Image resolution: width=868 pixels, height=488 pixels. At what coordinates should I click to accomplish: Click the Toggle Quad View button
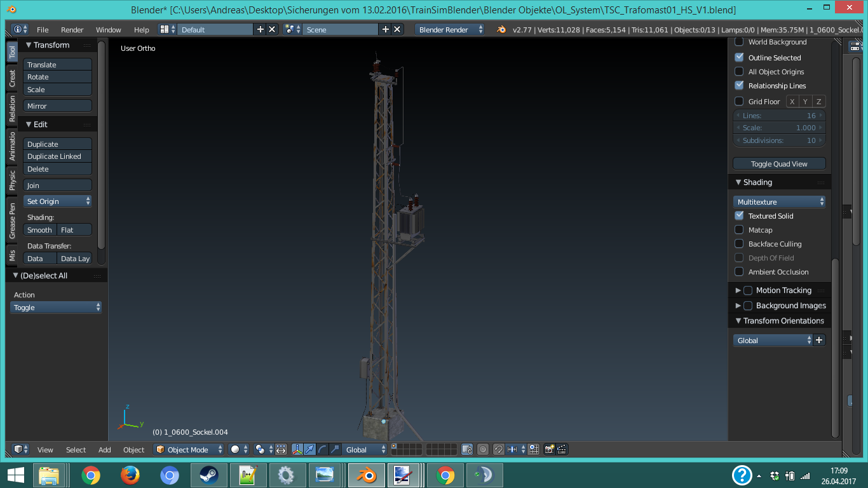(x=779, y=164)
